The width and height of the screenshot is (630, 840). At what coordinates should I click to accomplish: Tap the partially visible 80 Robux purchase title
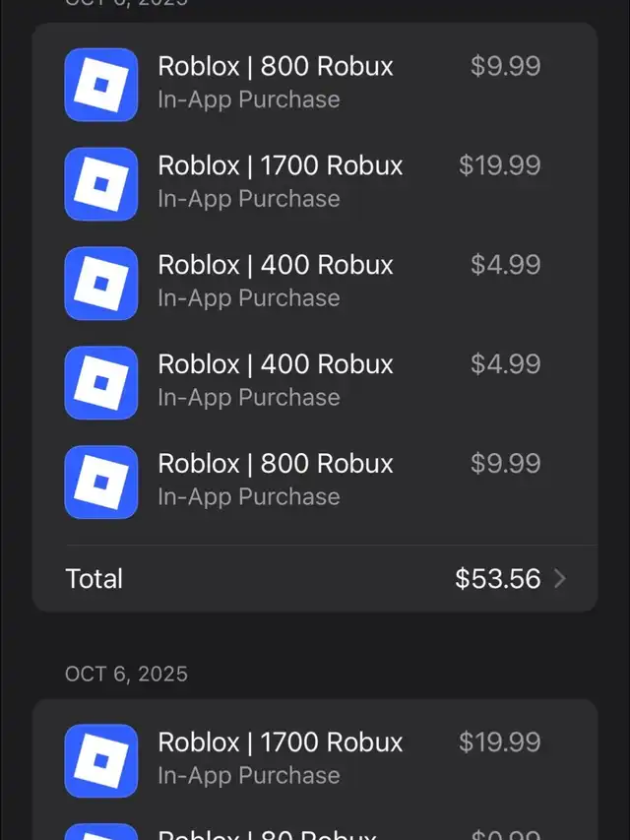[x=268, y=833]
